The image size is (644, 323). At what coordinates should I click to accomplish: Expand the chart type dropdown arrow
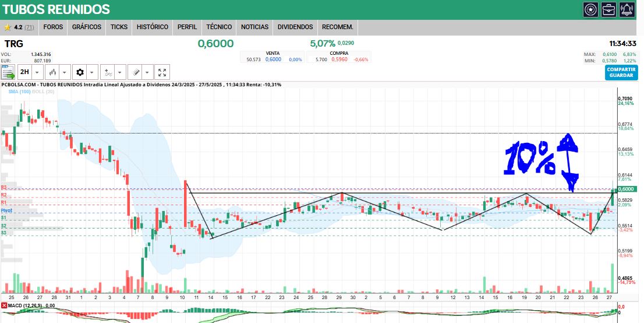coord(65,72)
